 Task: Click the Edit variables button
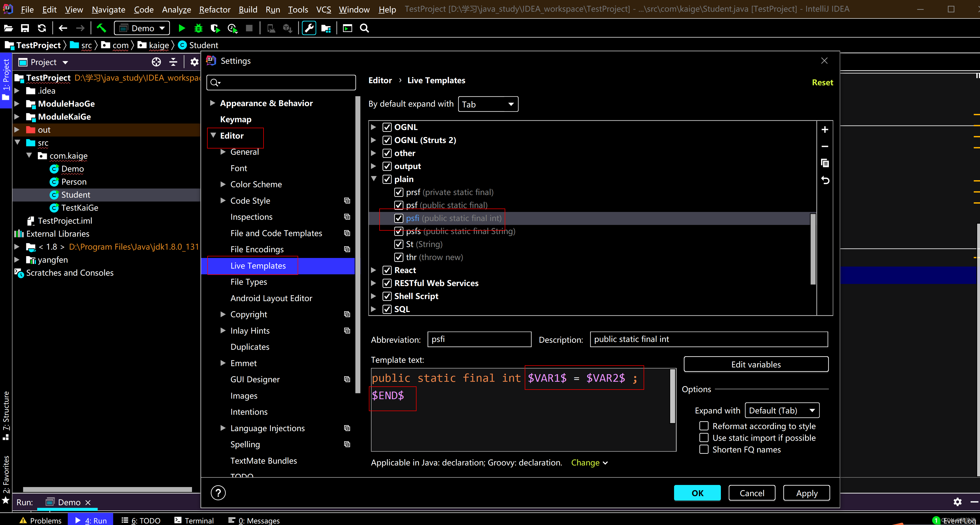click(x=756, y=364)
